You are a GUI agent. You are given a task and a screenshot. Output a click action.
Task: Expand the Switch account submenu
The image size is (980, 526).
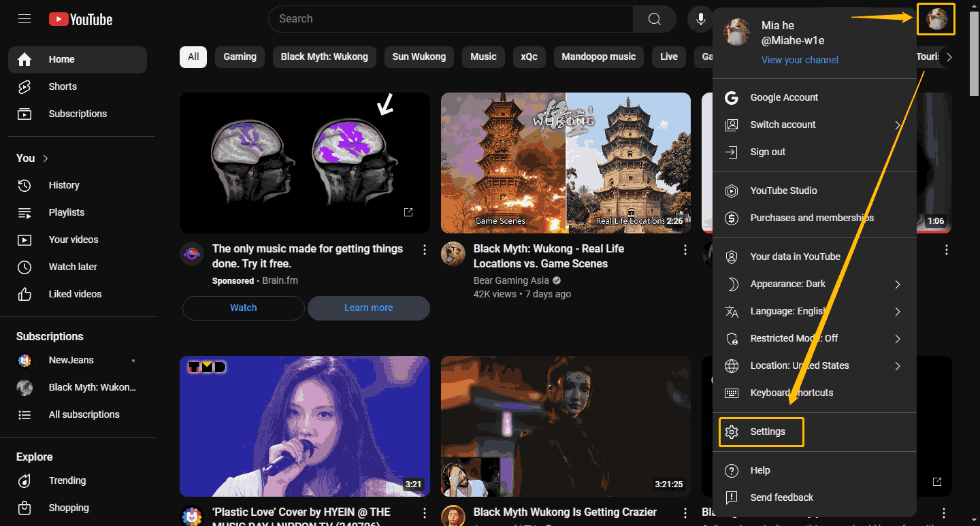(x=898, y=125)
